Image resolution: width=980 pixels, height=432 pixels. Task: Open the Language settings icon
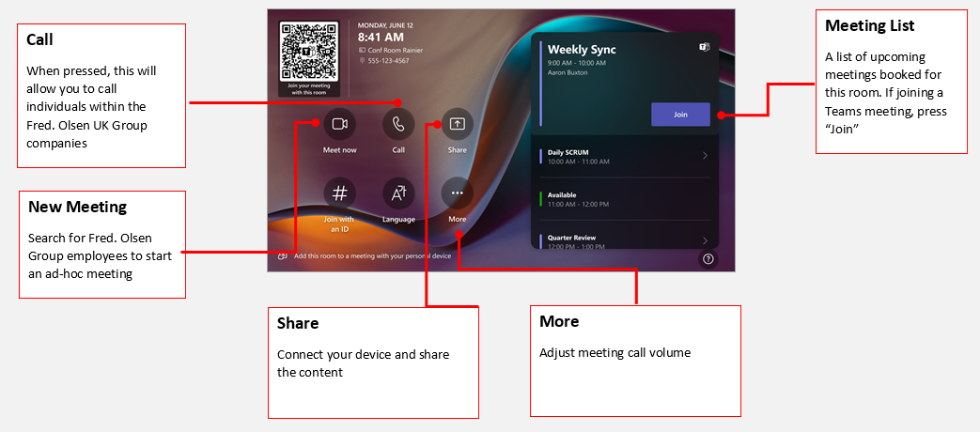tap(398, 193)
